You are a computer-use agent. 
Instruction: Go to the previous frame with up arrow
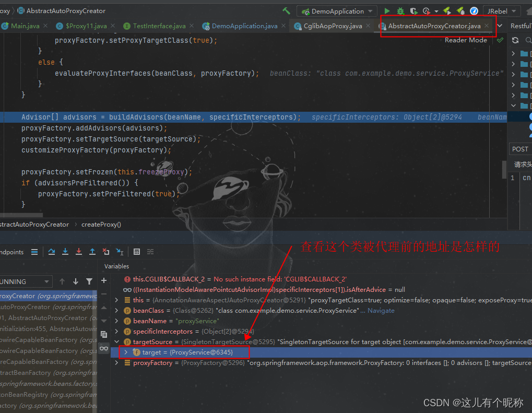coord(62,281)
